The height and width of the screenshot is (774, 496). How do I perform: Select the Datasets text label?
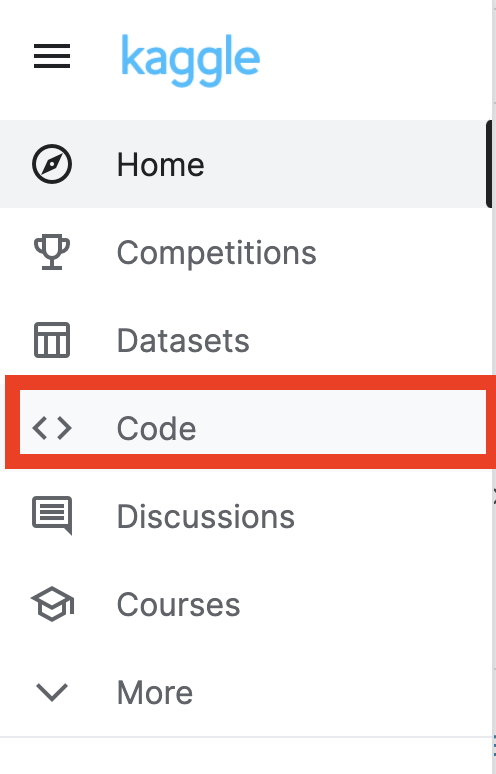183,341
